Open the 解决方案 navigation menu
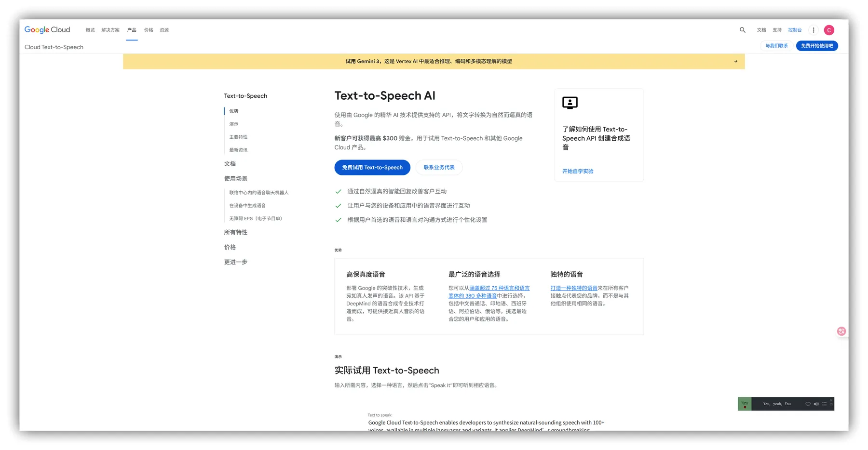868x450 pixels. pos(110,30)
